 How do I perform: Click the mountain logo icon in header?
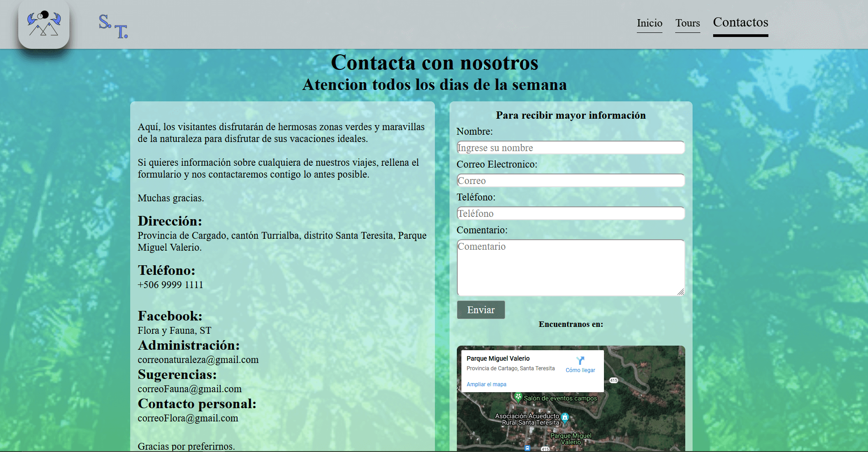click(44, 24)
